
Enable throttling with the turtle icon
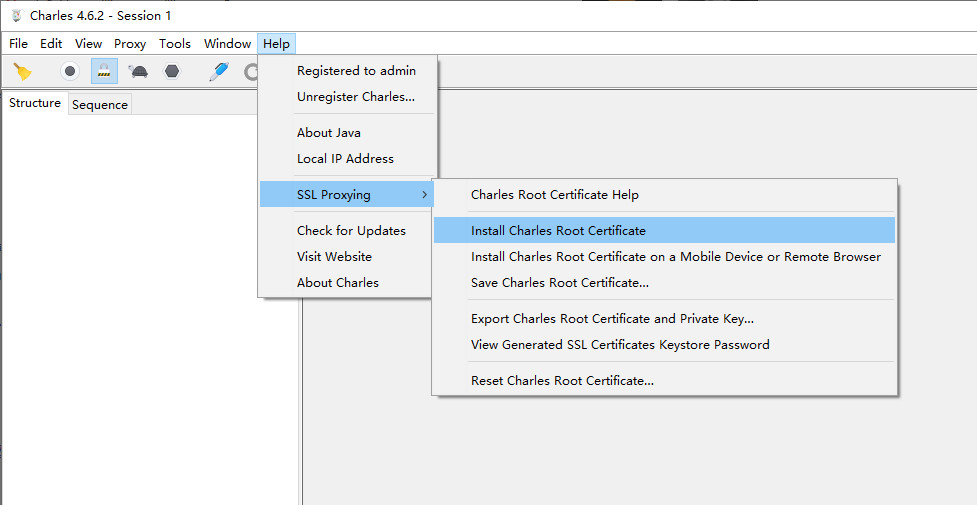point(138,72)
